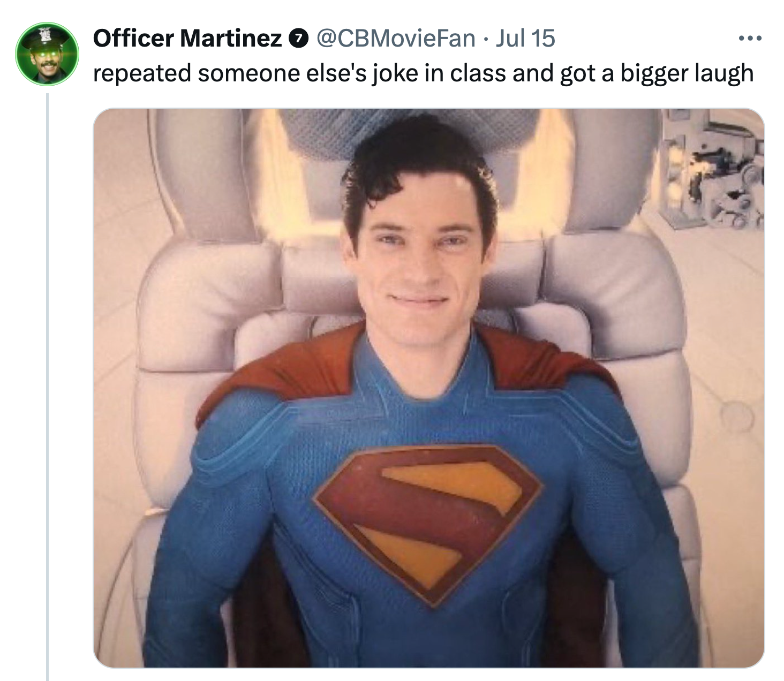This screenshot has width=784, height=681.
Task: Click the Jul 15 timestamp
Action: (x=525, y=38)
